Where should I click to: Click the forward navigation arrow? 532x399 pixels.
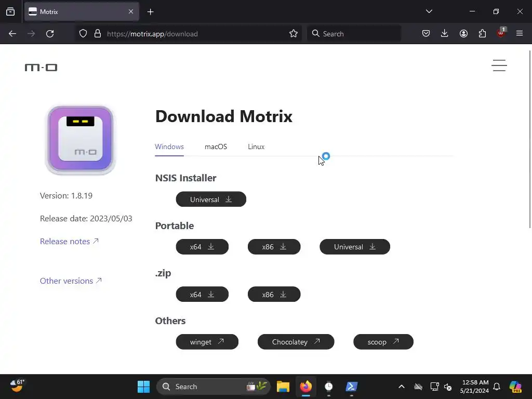tap(31, 34)
